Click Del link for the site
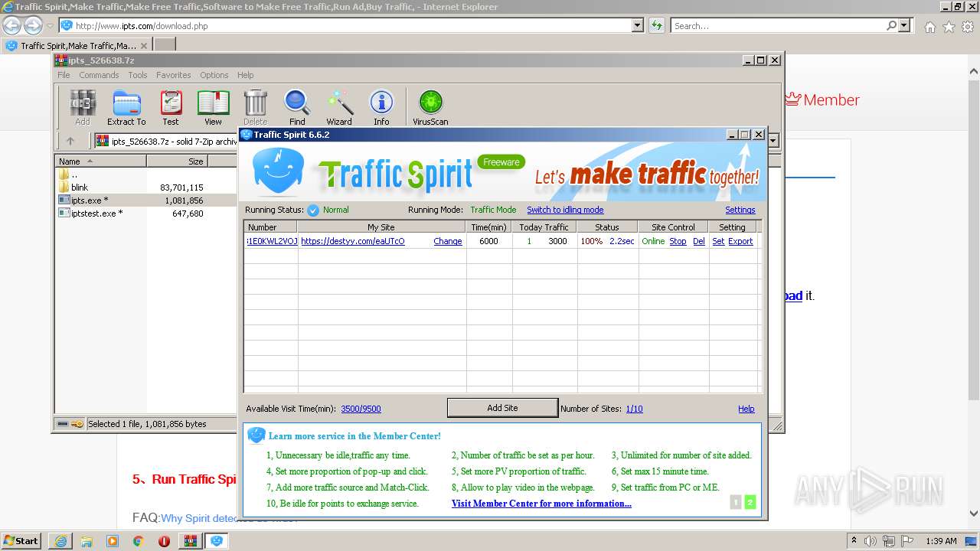Viewport: 980px width, 551px height. 699,241
